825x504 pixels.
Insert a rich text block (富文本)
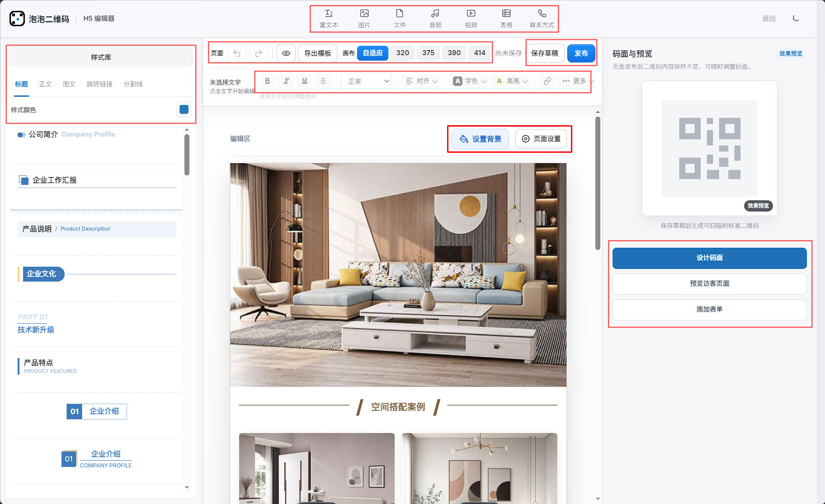pyautogui.click(x=329, y=19)
